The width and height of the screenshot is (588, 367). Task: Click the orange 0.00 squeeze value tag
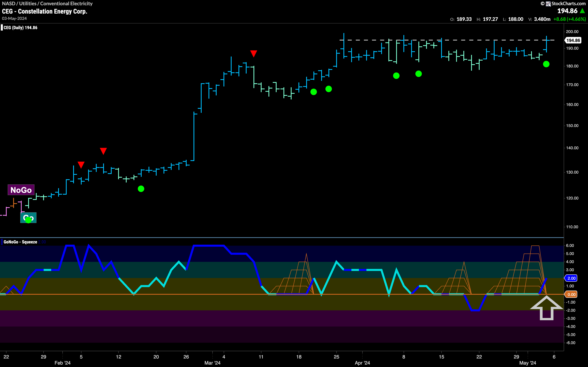[571, 294]
